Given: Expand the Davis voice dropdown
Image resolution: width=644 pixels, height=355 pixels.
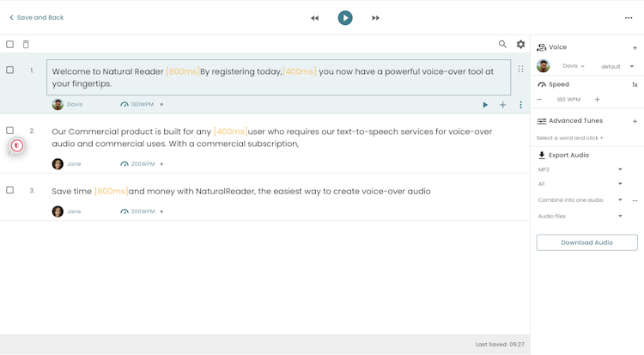Looking at the screenshot, I should tap(574, 66).
